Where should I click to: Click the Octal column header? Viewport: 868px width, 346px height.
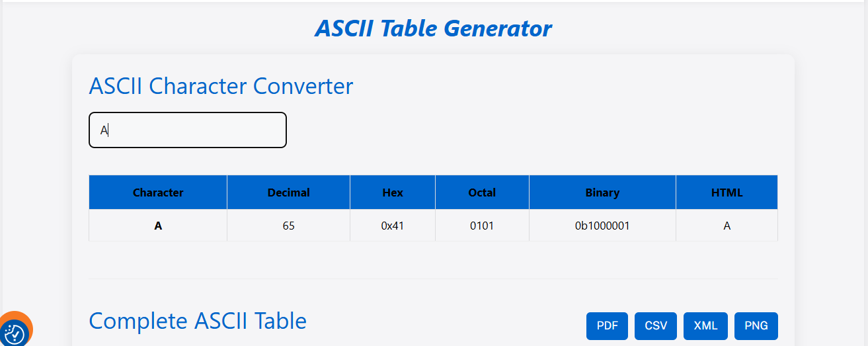[x=482, y=193]
